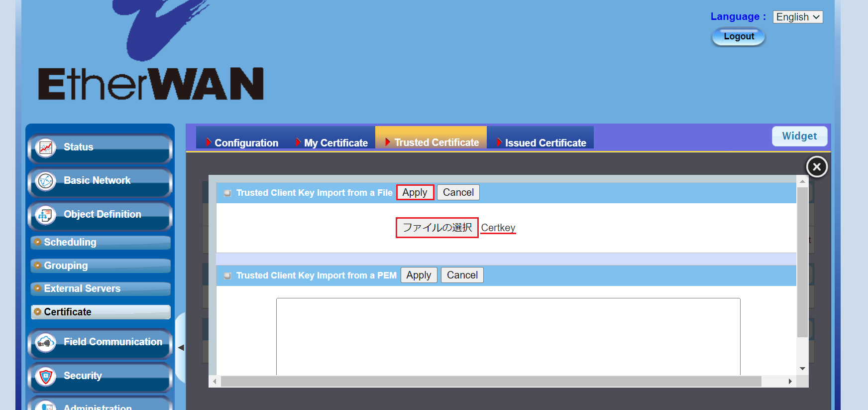Open the Widget panel
Screen dimensions: 868x410
tap(799, 136)
